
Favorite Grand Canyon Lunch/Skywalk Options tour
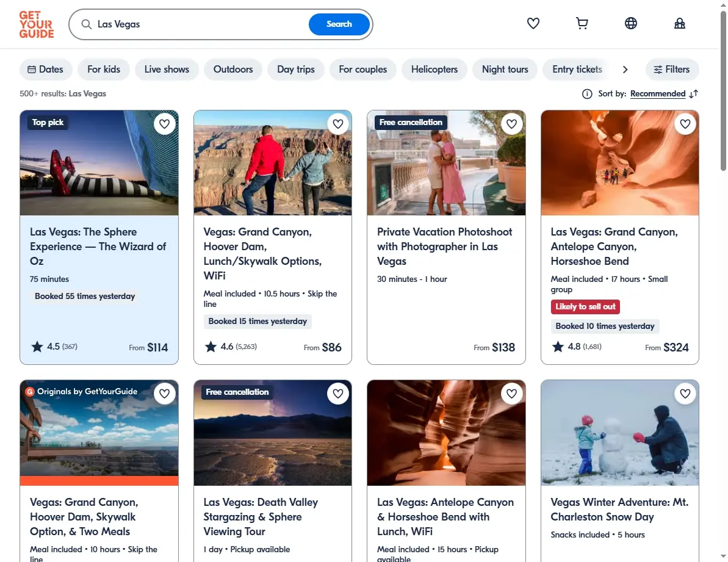tap(338, 124)
